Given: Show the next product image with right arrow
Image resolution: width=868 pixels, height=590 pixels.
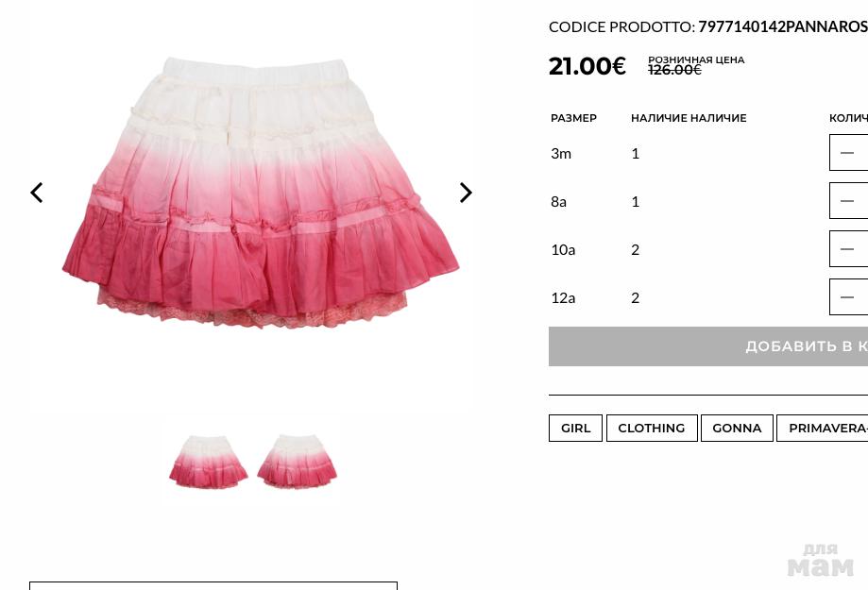Looking at the screenshot, I should click(x=466, y=193).
